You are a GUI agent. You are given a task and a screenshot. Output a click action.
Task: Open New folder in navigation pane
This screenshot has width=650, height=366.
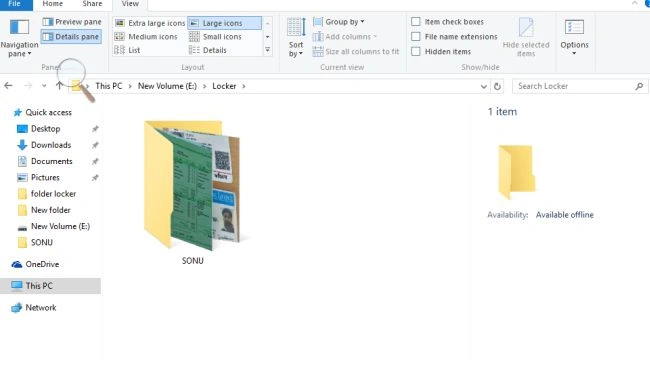pyautogui.click(x=51, y=210)
